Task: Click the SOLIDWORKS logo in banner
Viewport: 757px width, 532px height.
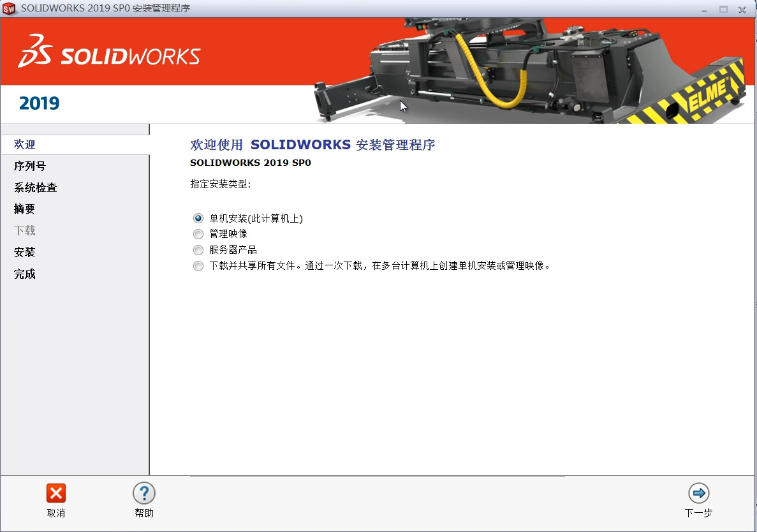Action: click(x=109, y=56)
